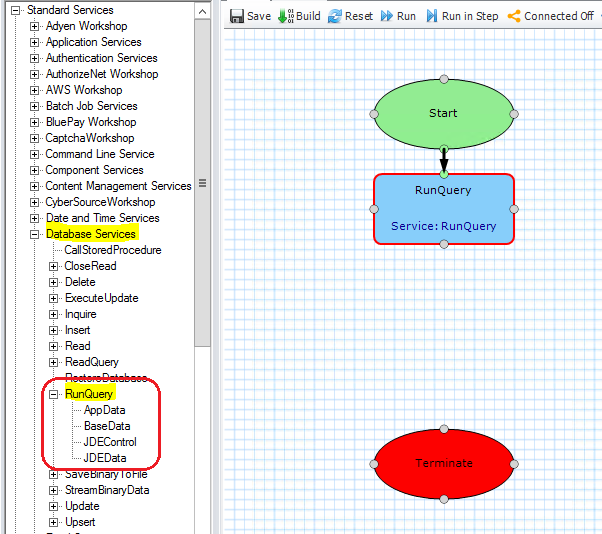The image size is (602, 534).
Task: Select AppData under RunQuery
Action: click(105, 410)
